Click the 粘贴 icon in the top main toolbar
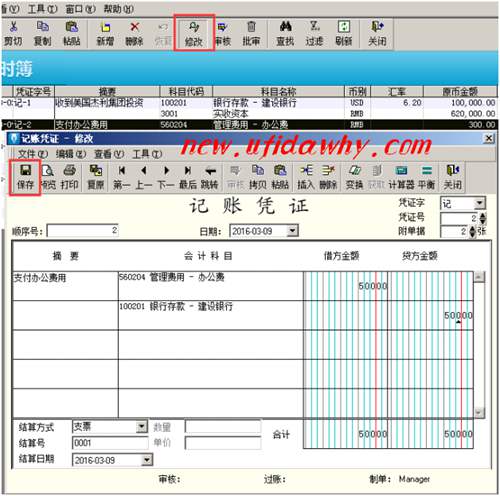The height and width of the screenshot is (496, 500). pos(71,33)
